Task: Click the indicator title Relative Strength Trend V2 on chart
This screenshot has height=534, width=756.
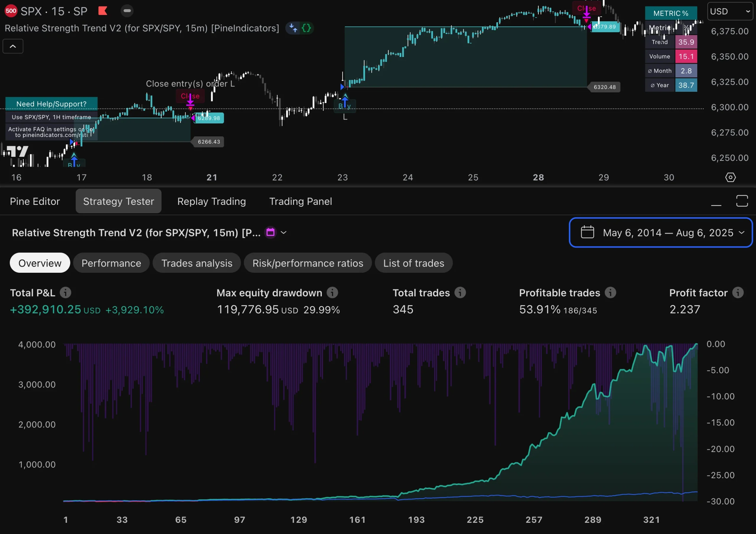Action: point(142,28)
